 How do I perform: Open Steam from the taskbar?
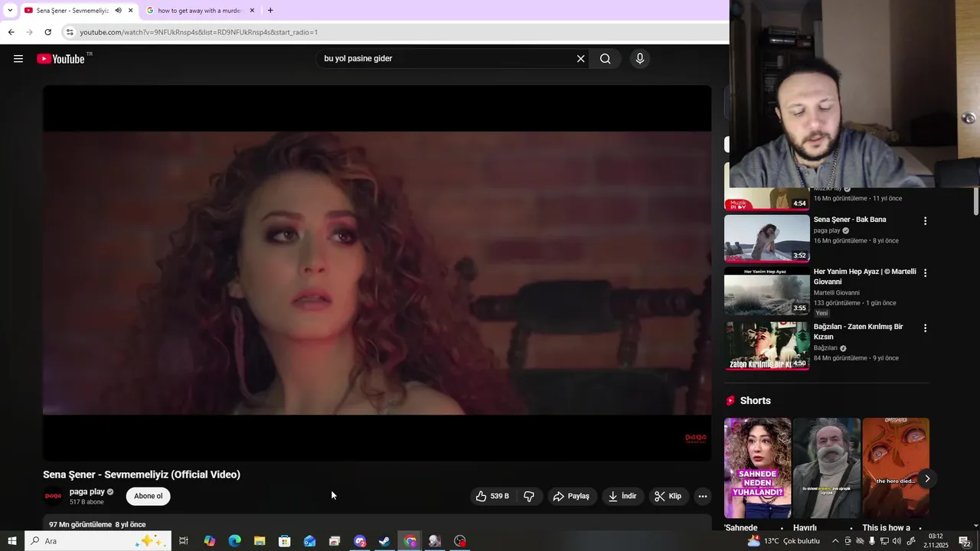coord(384,541)
